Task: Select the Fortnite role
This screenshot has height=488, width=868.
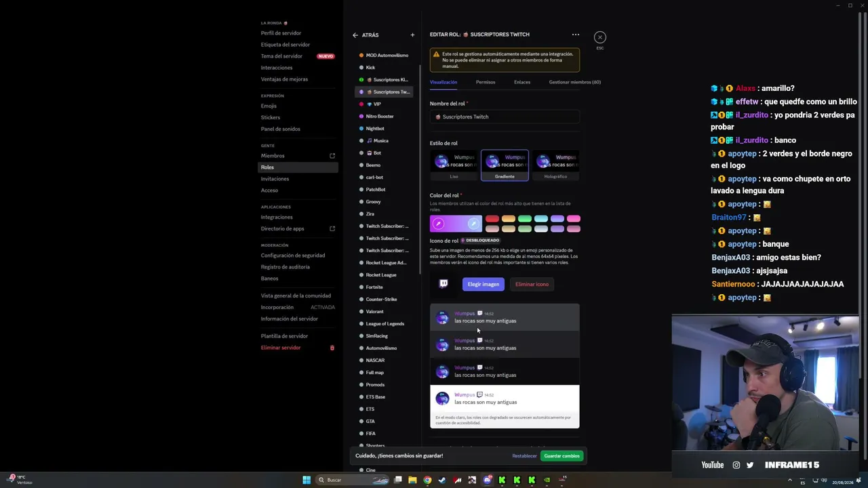Action: pyautogui.click(x=384, y=287)
